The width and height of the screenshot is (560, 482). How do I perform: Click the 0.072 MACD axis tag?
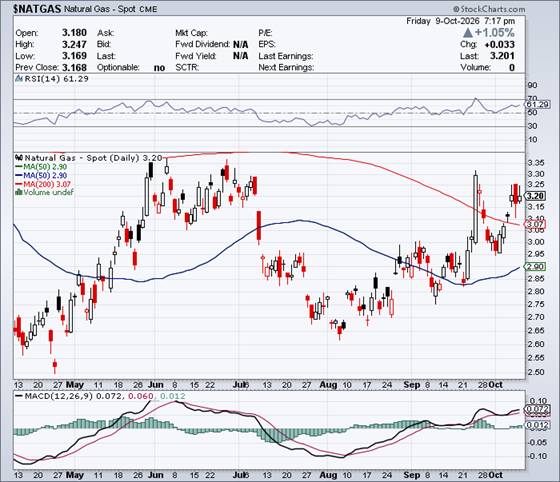pyautogui.click(x=537, y=409)
